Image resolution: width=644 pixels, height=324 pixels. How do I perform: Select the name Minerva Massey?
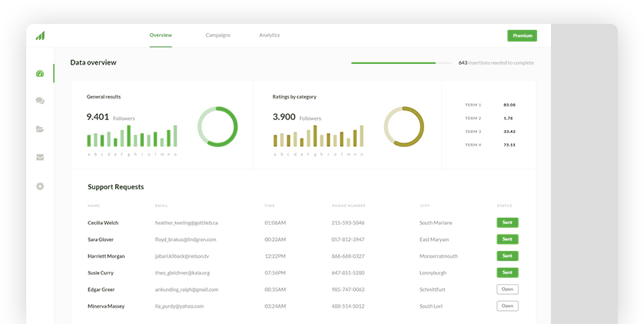pos(106,306)
